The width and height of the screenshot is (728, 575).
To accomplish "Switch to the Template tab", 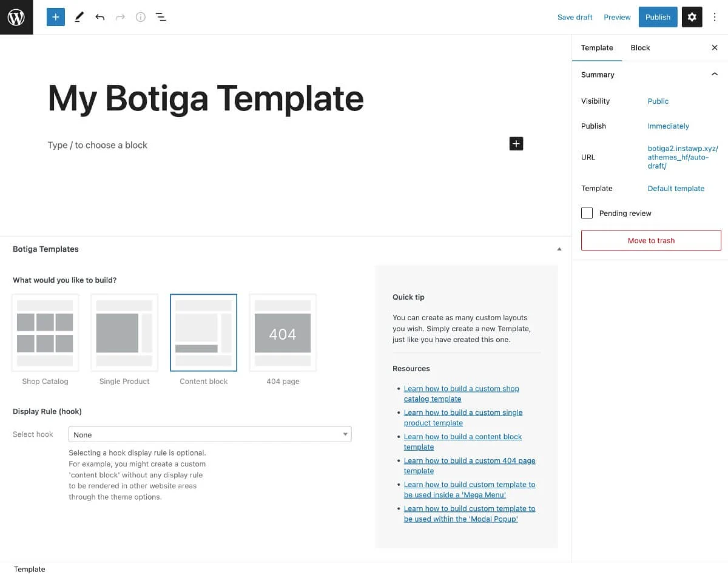I will coord(597,47).
